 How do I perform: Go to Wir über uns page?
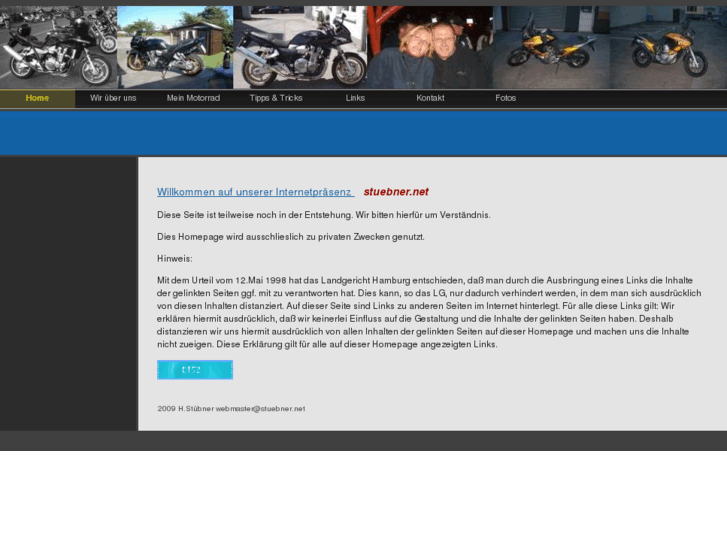coord(113,98)
